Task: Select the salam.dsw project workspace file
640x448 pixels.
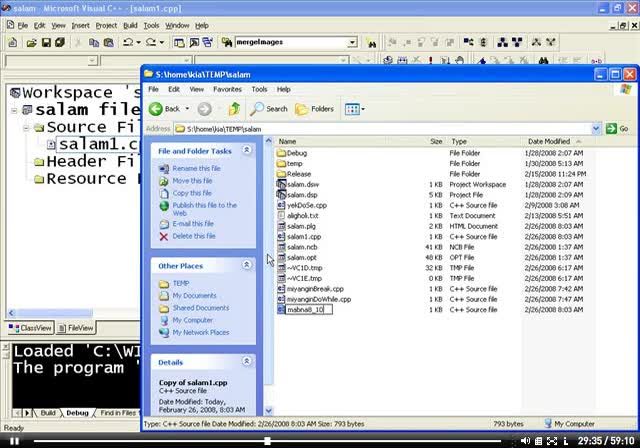Action: 303,185
